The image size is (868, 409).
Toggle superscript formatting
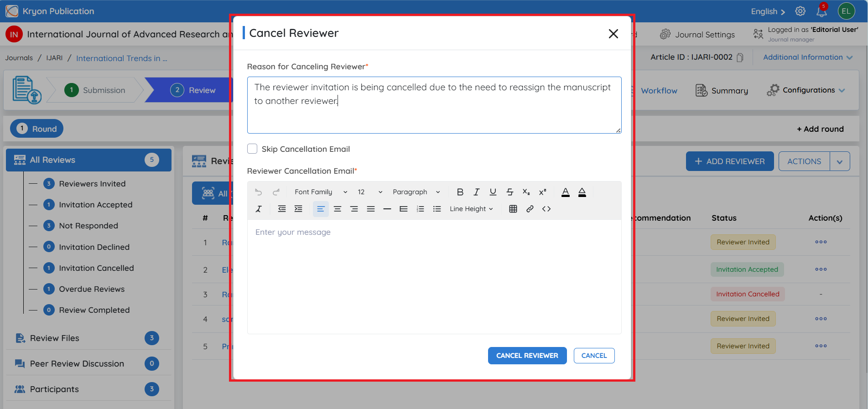pyautogui.click(x=543, y=192)
